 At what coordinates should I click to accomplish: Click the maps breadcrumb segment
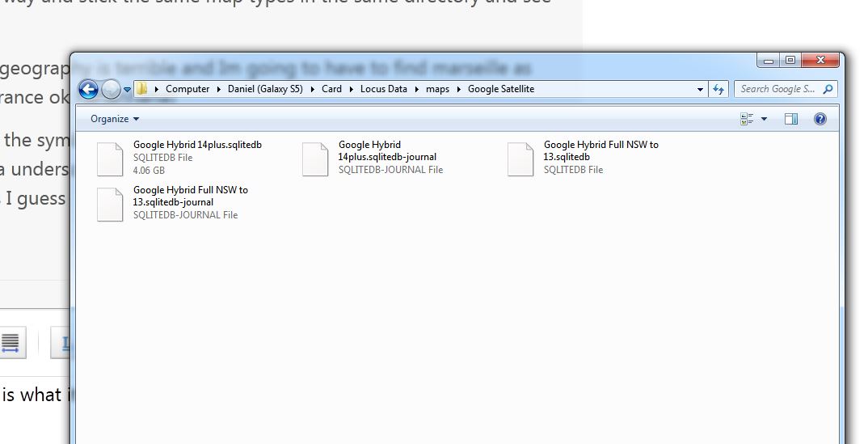click(437, 89)
